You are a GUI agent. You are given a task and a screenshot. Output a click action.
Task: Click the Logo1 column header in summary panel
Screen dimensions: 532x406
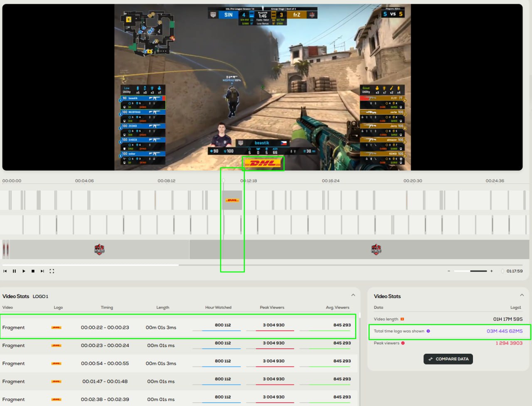(x=515, y=308)
